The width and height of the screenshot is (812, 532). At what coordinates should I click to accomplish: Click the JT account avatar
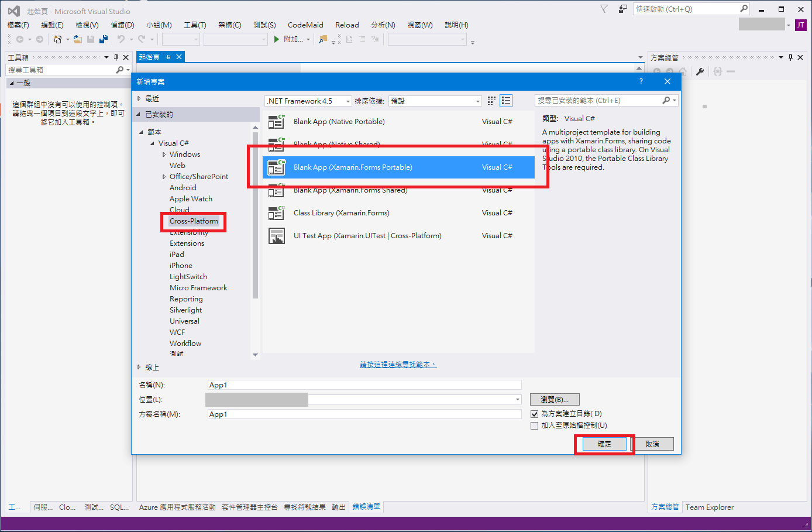(800, 25)
